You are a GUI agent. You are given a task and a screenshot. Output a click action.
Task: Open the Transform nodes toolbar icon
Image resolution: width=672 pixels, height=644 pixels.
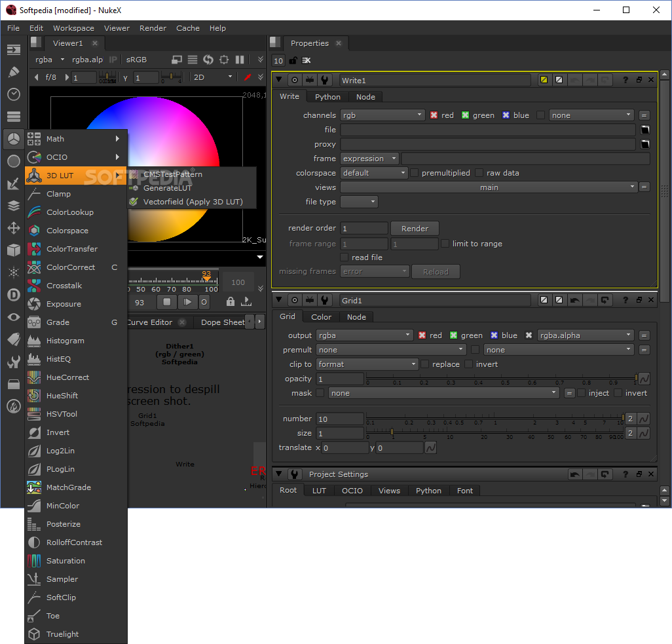(x=14, y=228)
